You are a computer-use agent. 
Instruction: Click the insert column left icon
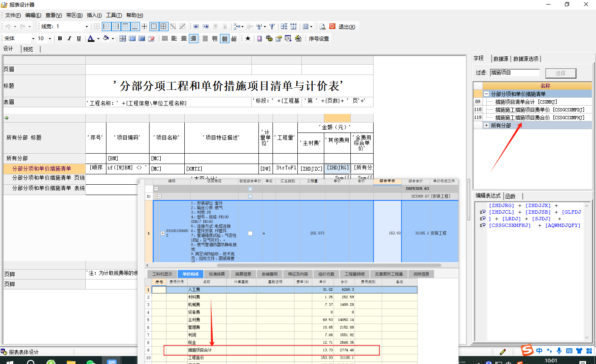coord(196,27)
